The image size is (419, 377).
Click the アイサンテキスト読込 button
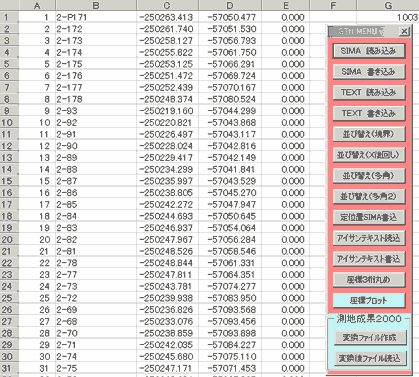click(369, 238)
